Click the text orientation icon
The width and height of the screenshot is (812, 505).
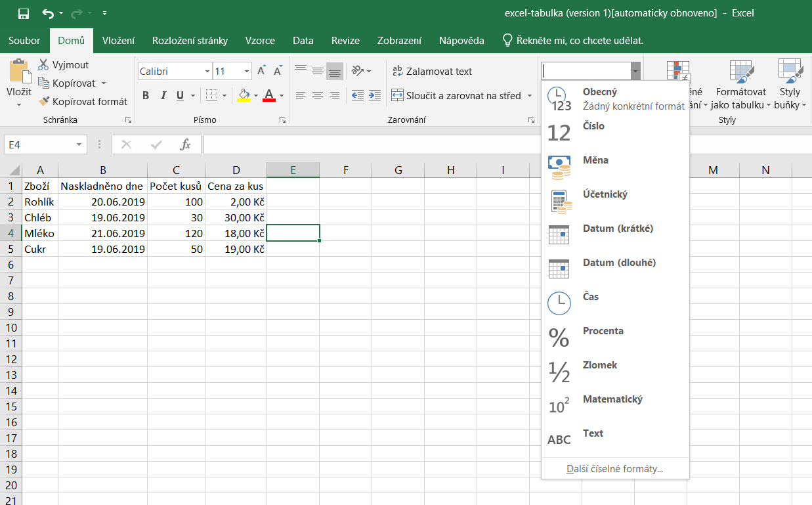pyautogui.click(x=358, y=71)
